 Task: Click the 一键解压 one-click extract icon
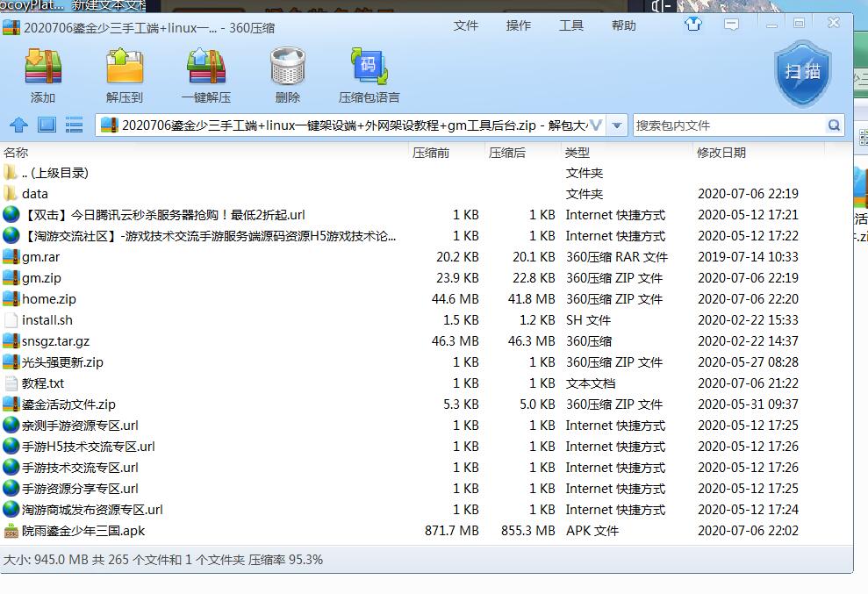206,75
